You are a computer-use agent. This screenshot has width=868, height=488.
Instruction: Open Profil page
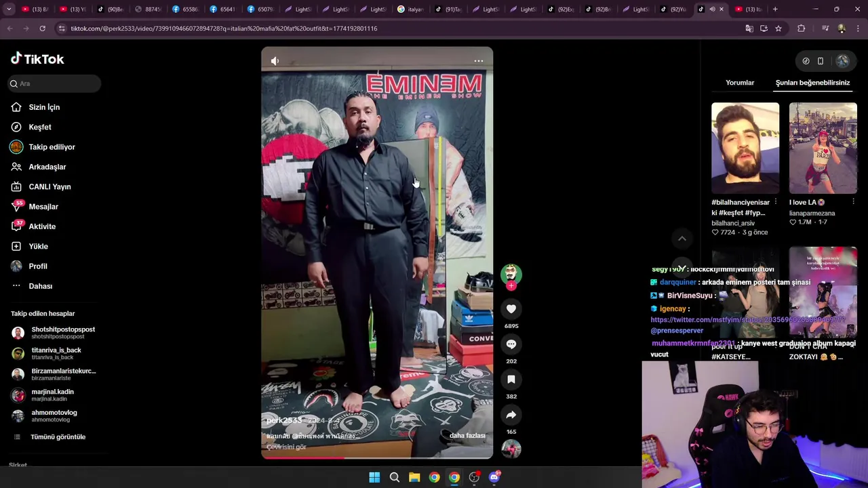38,266
